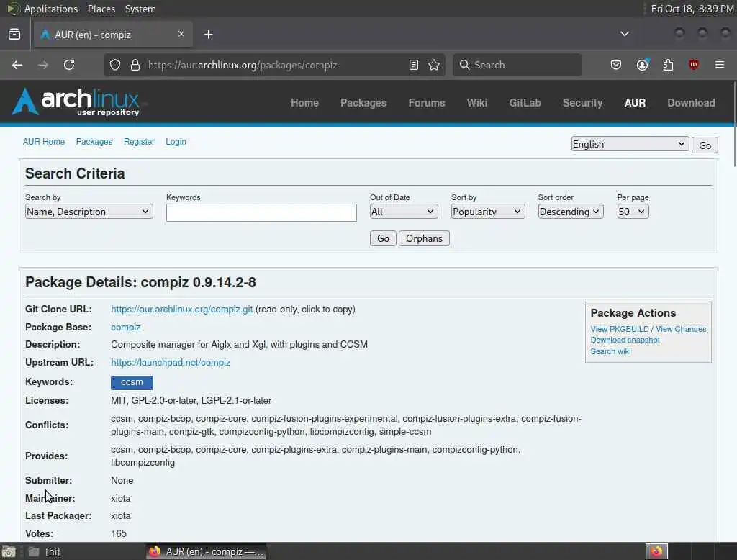Go back with the browser back arrow
737x560 pixels.
coord(17,65)
